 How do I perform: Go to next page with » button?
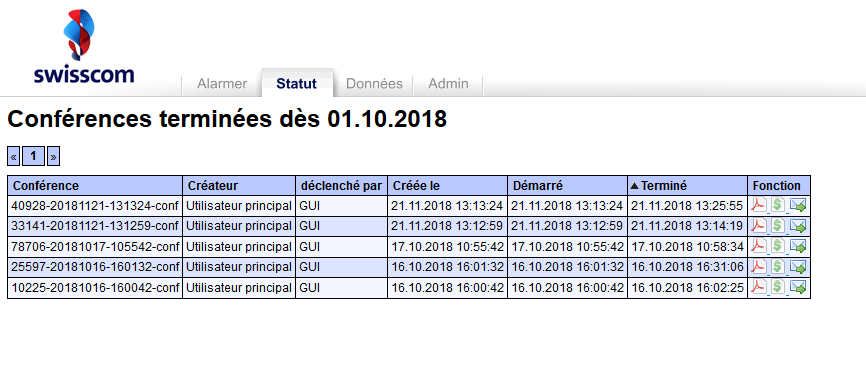click(x=53, y=156)
